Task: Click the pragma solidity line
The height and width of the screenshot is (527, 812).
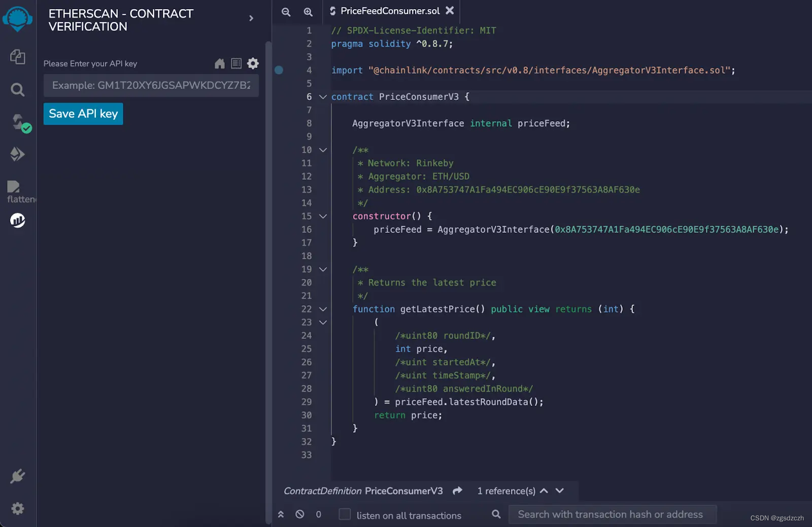Action: tap(392, 44)
